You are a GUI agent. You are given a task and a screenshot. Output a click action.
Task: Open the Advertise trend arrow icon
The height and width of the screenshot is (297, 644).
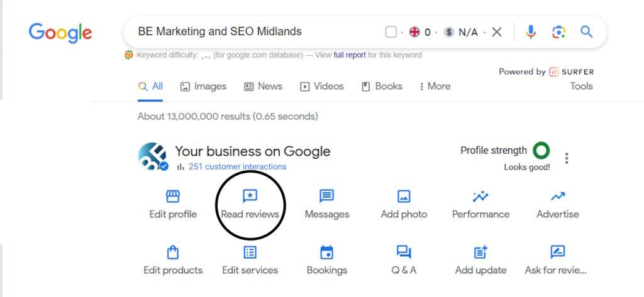pos(558,197)
